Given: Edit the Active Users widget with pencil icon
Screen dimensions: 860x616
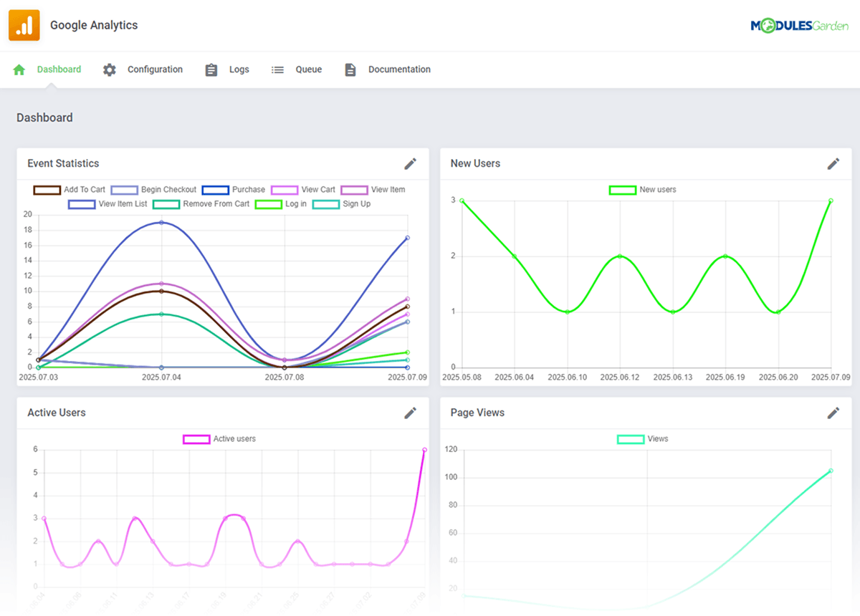Looking at the screenshot, I should [411, 413].
